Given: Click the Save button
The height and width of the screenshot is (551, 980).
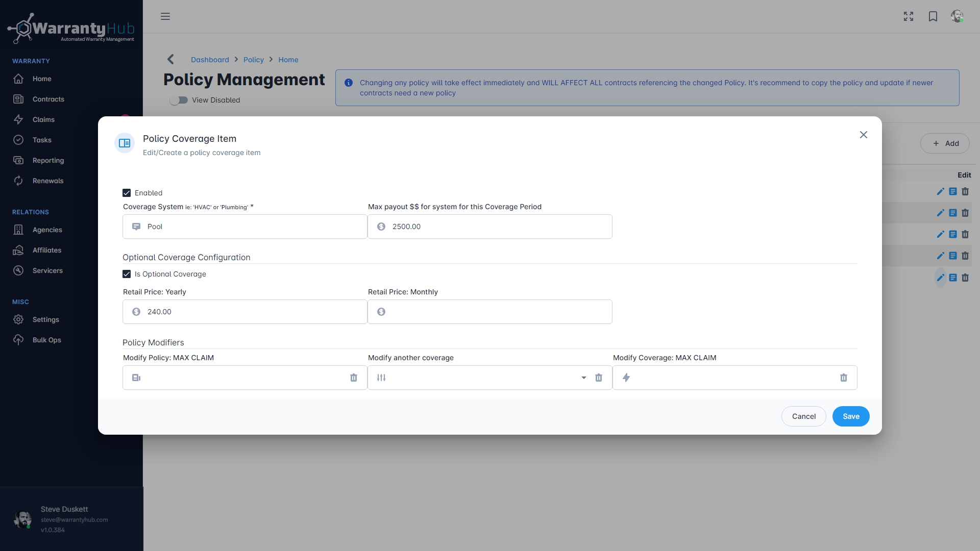Looking at the screenshot, I should (x=850, y=416).
